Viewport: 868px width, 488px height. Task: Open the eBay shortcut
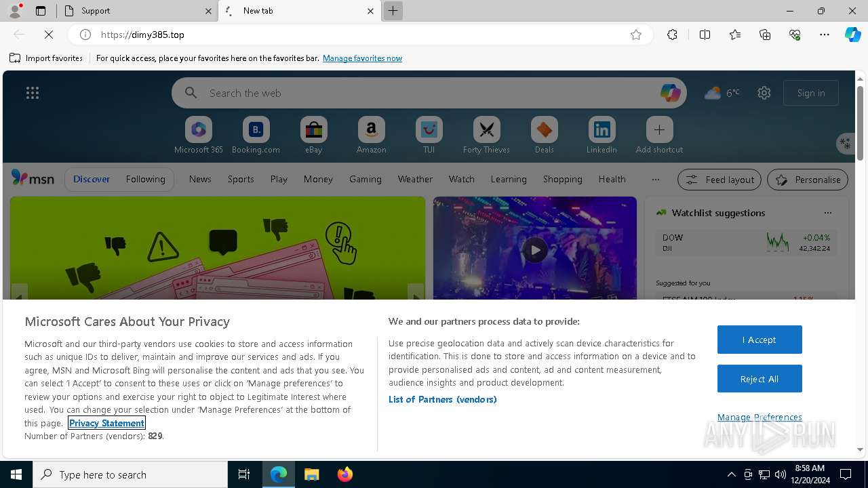point(314,135)
